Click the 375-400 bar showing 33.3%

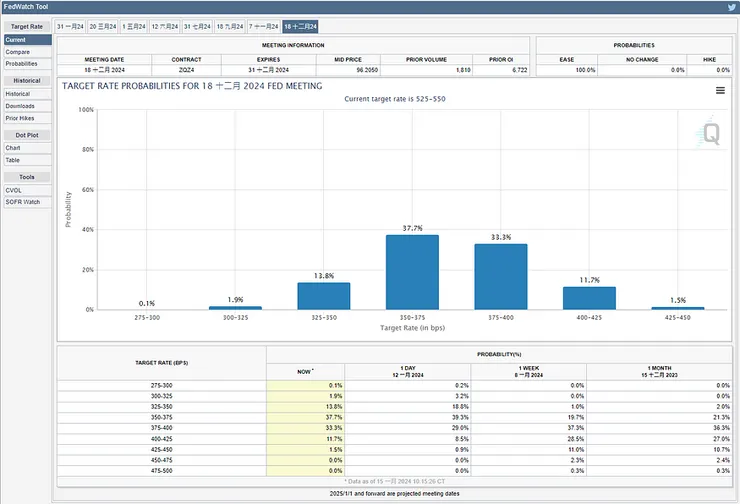pos(500,276)
